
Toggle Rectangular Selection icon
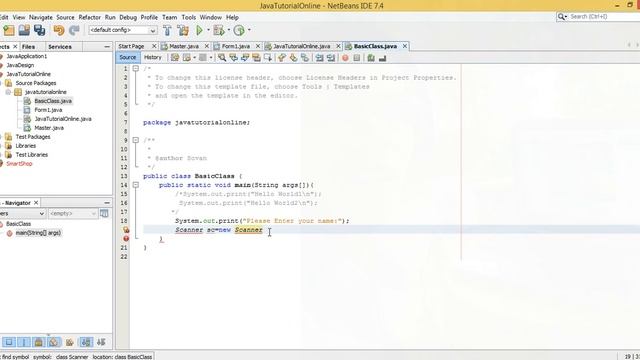click(x=268, y=58)
